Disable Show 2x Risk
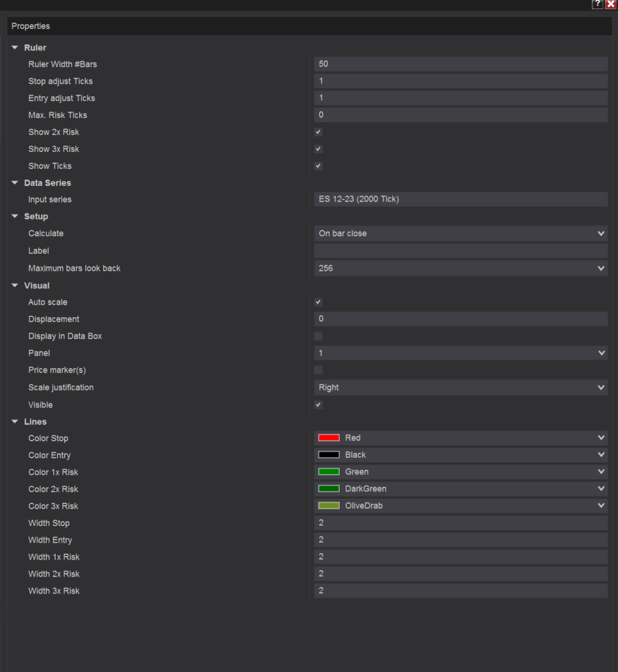The image size is (618, 672). [x=318, y=131]
